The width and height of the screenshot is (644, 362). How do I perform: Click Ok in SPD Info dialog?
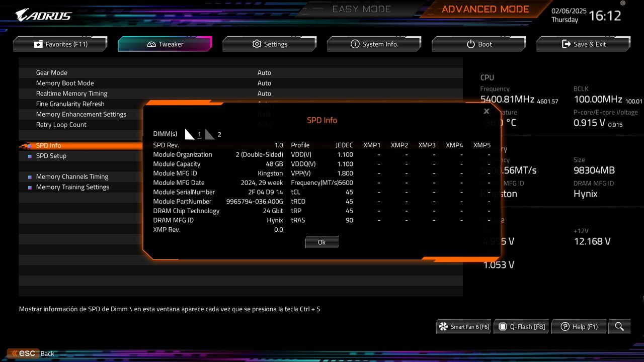(322, 242)
